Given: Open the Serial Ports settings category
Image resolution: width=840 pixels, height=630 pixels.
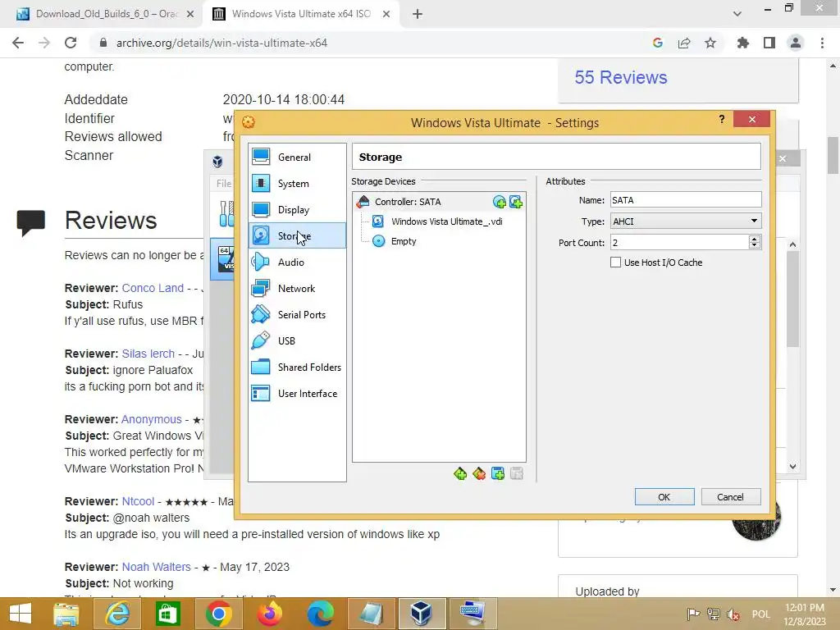Looking at the screenshot, I should [x=297, y=314].
